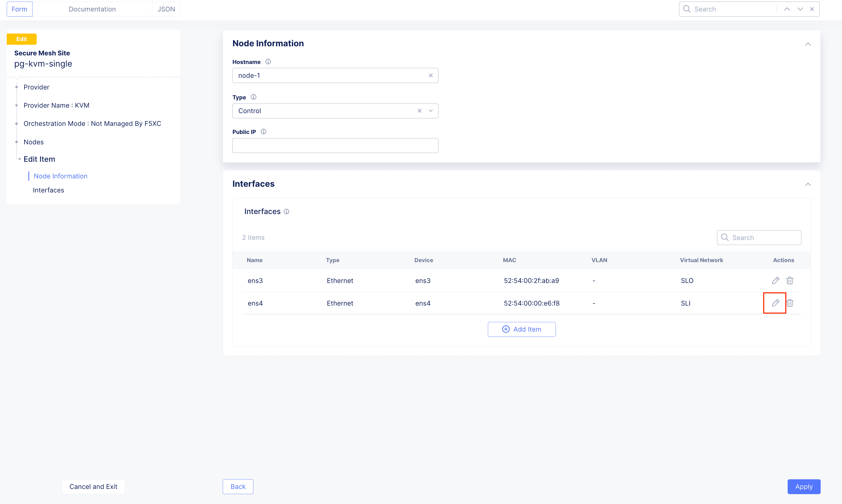Viewport: 842px width, 504px height.
Task: Delete the ens3 interface row
Action: click(789, 281)
